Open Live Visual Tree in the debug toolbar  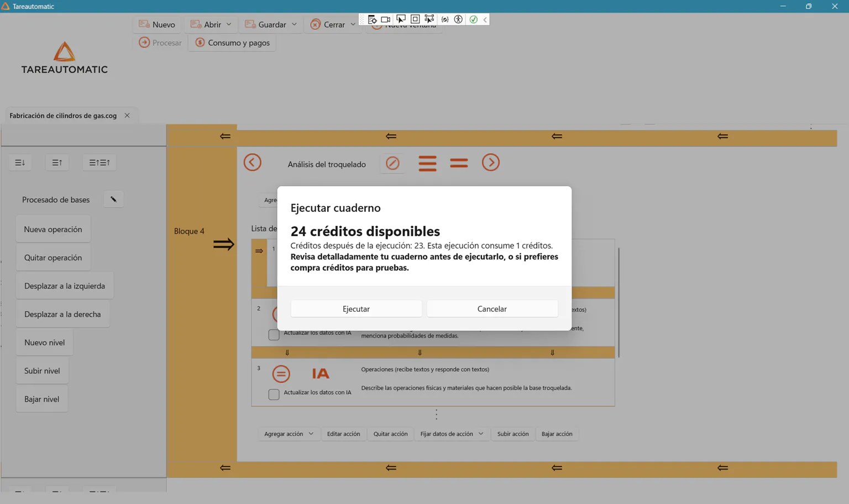372,19
